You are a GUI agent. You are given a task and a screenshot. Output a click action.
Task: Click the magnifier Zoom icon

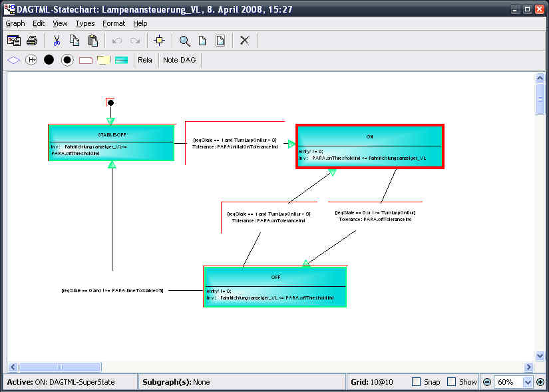pos(185,41)
